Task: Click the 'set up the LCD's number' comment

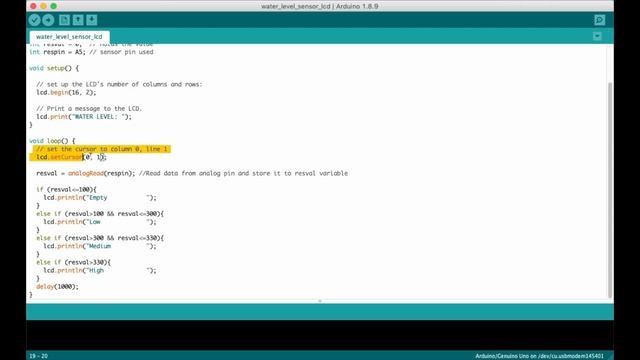Action: coord(119,84)
